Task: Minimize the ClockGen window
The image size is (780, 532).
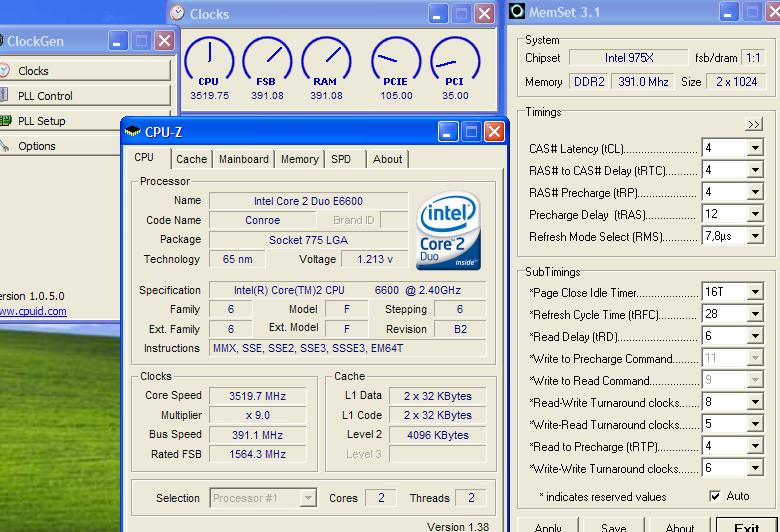Action: point(118,41)
